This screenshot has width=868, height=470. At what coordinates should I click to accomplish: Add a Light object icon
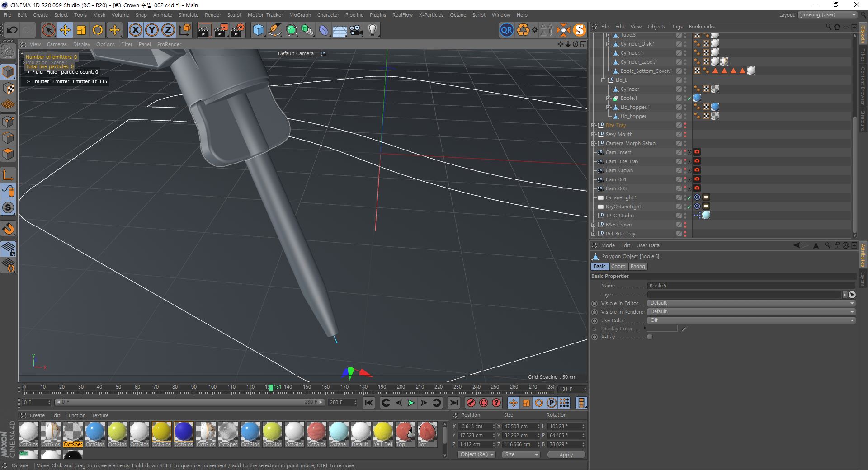373,30
